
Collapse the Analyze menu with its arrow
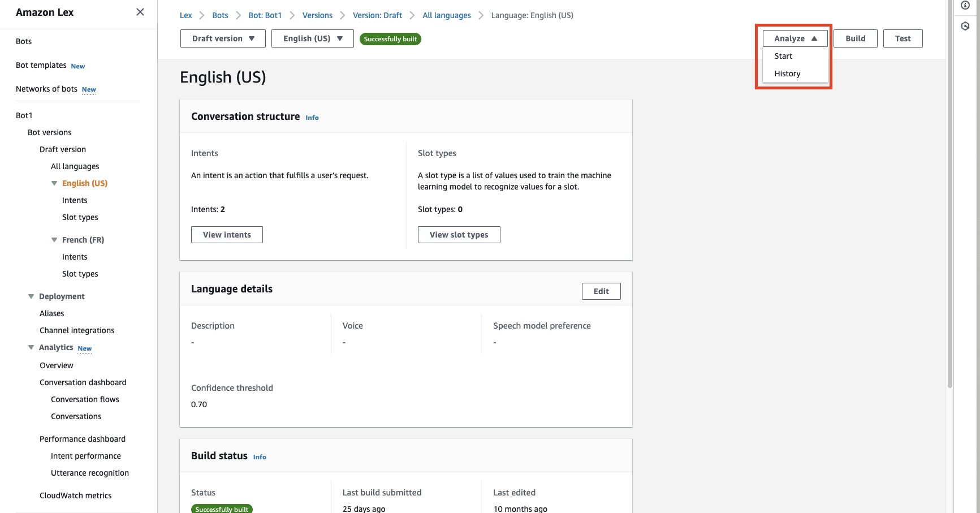814,38
